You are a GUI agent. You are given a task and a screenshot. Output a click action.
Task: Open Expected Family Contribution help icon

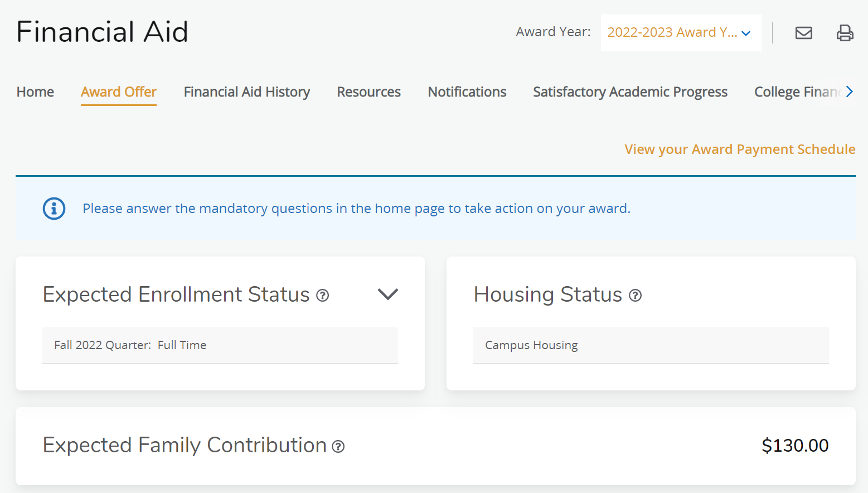click(338, 447)
